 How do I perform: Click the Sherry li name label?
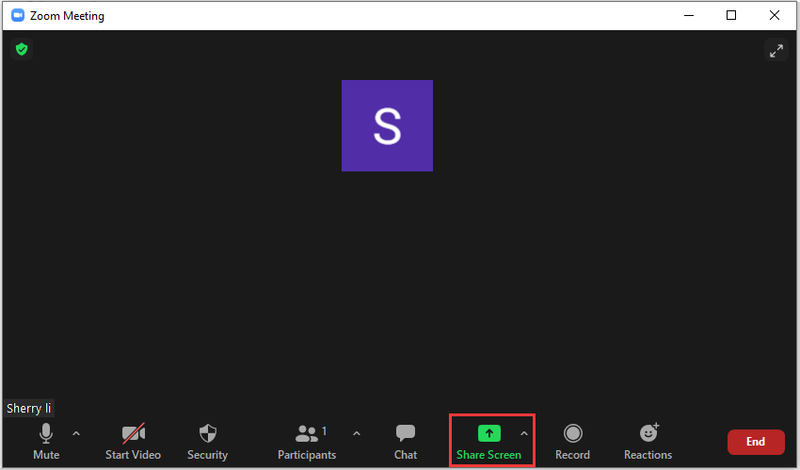(29, 408)
